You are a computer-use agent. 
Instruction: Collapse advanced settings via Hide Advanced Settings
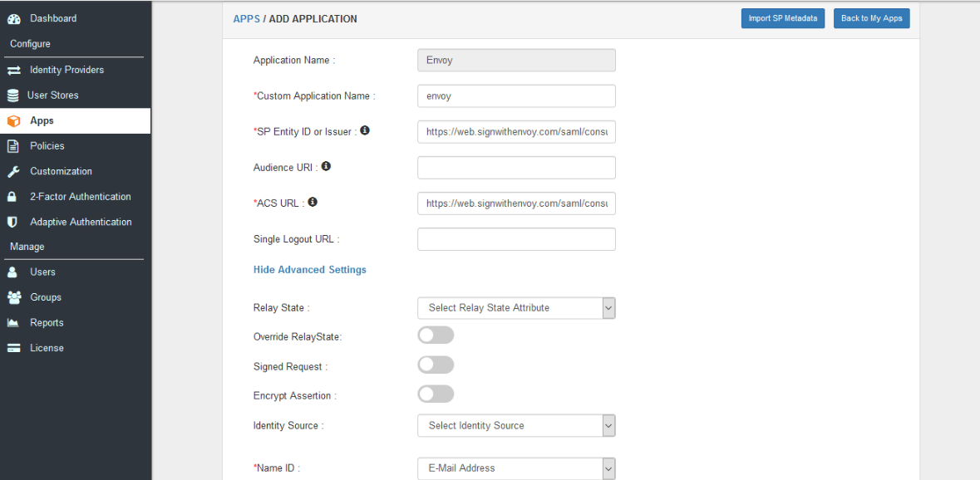point(309,270)
